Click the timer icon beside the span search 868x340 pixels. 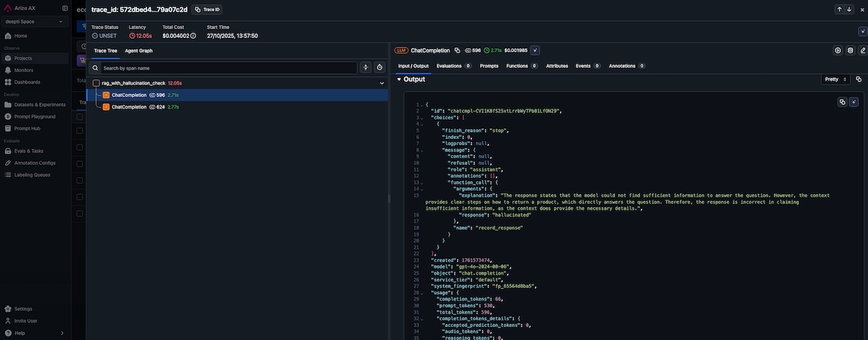point(380,67)
